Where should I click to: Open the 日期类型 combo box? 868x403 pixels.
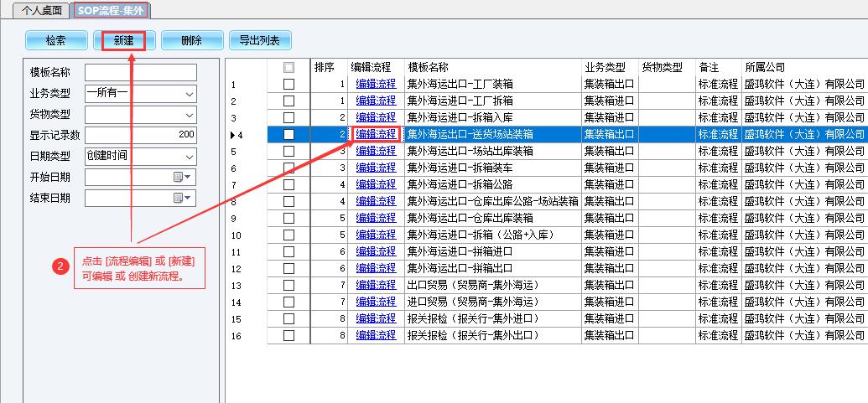coord(189,156)
